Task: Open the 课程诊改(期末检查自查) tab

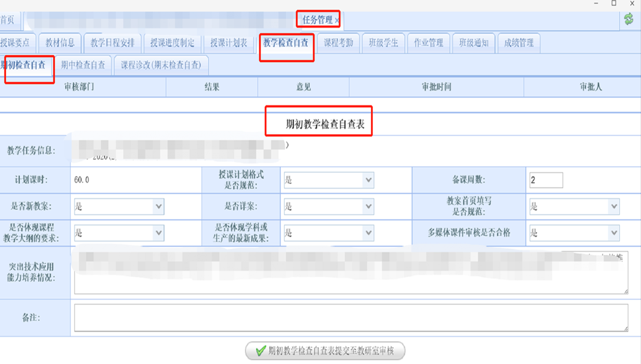Action: coord(161,65)
